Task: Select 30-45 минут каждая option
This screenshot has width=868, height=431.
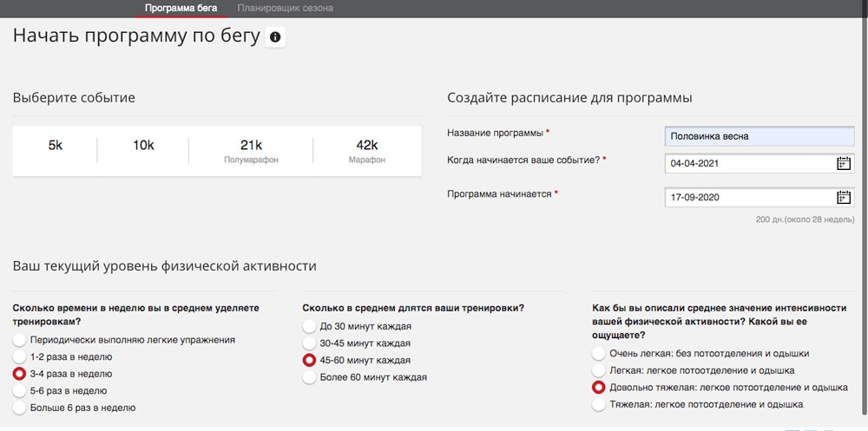Action: click(309, 343)
